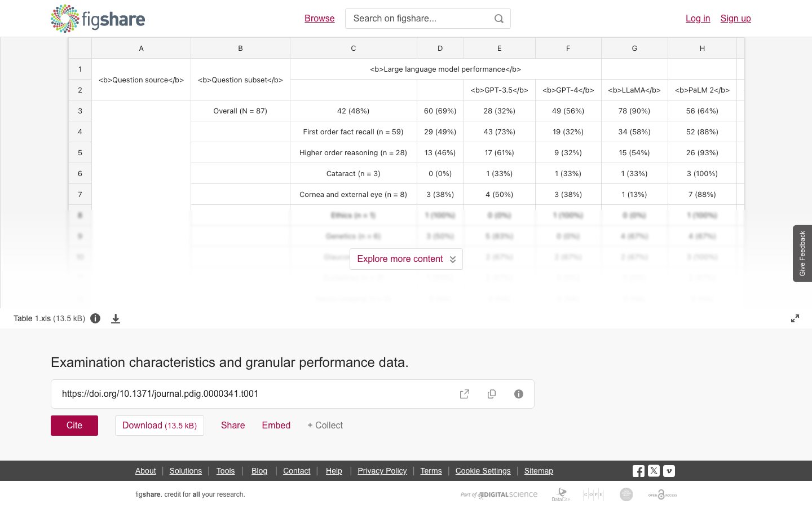Screen dimensions: 812x508
Task: Download Table 1.xls with the arrow icon
Action: [116, 318]
